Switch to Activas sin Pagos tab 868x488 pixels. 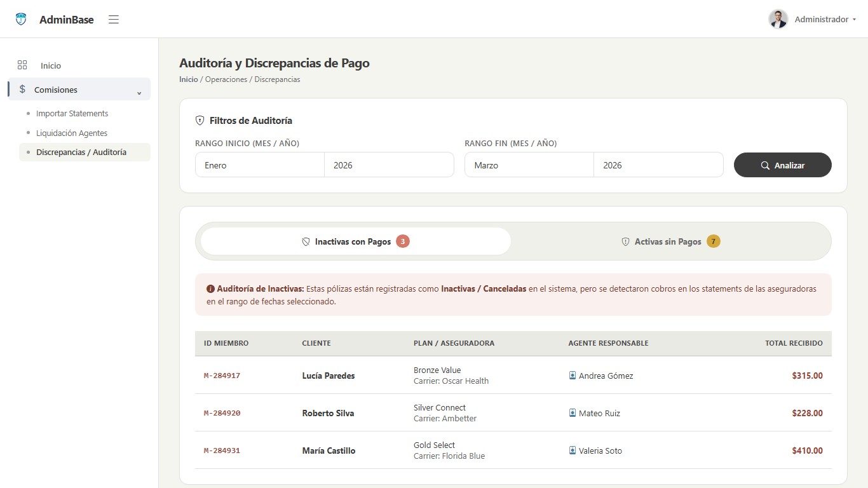coord(670,241)
